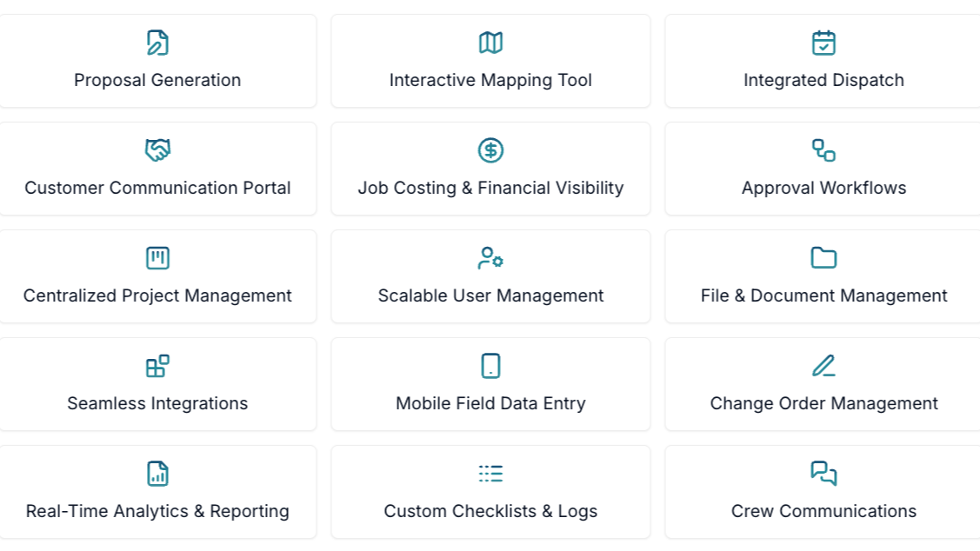Image resolution: width=980 pixels, height=551 pixels.
Task: Click the workflow nodes icon for Approval Workflows
Action: tap(823, 150)
